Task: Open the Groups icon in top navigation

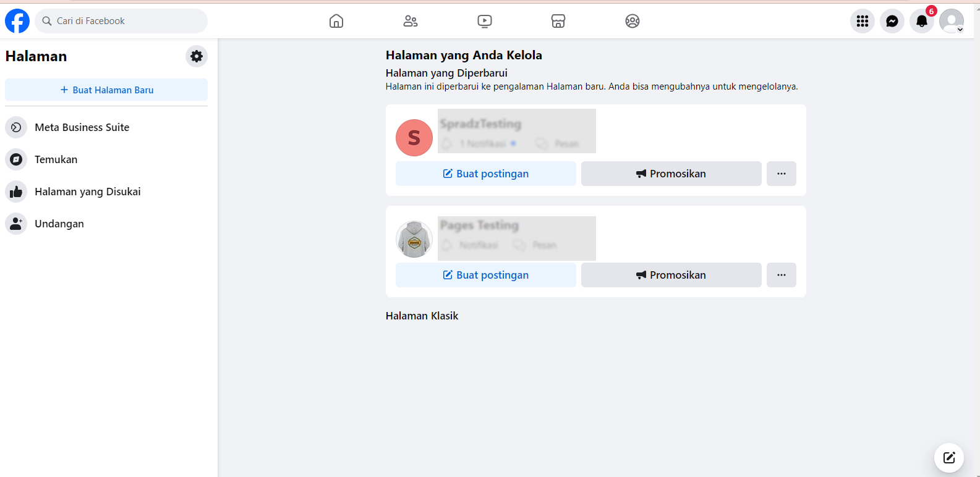Action: tap(632, 21)
